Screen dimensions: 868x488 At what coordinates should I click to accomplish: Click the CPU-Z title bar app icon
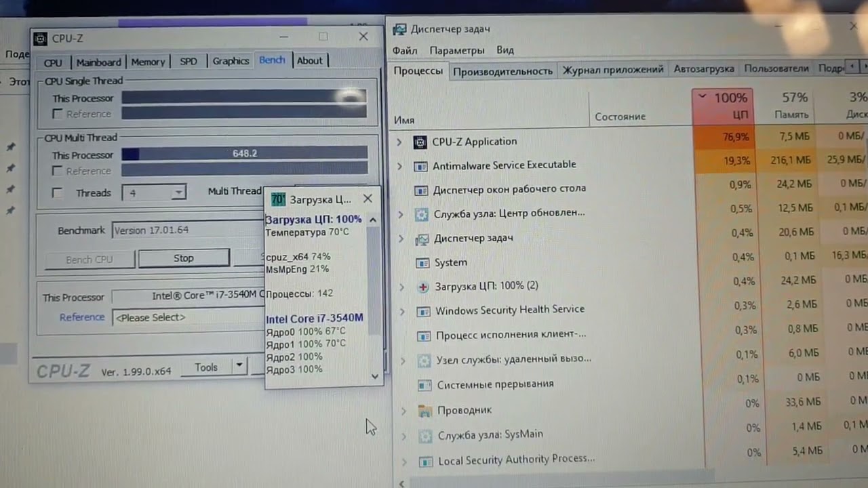[41, 39]
